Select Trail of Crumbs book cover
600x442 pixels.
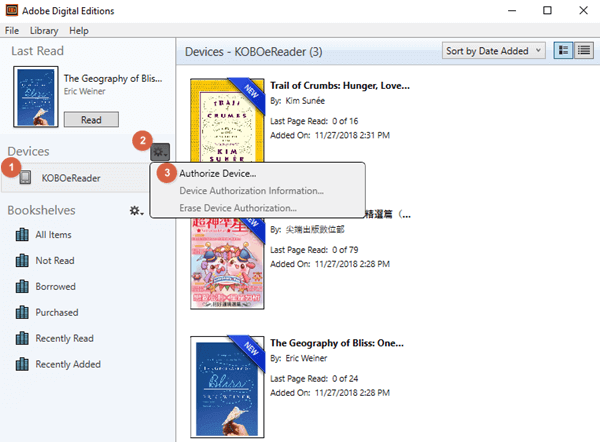tap(227, 120)
